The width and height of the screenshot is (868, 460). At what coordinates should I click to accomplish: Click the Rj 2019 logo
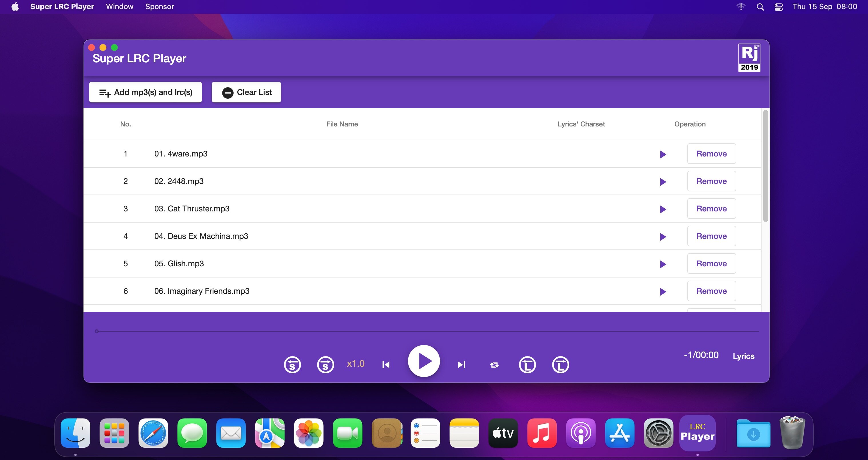click(x=749, y=58)
